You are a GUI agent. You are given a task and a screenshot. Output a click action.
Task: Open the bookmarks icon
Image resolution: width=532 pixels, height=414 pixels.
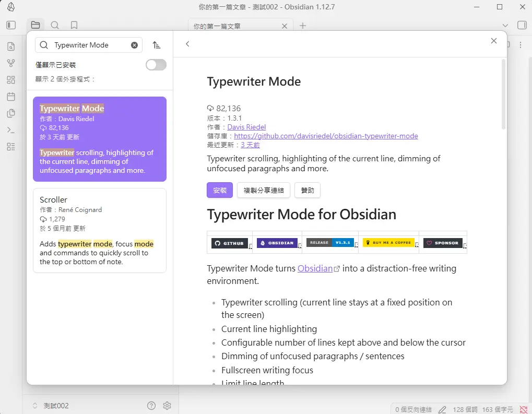pos(74,25)
